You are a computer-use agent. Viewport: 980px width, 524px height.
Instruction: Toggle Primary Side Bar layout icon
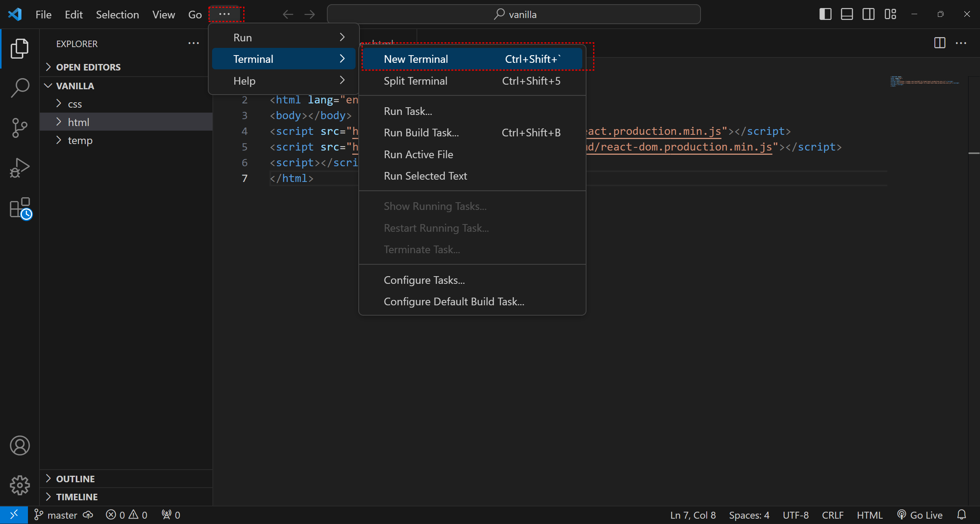coord(825,15)
